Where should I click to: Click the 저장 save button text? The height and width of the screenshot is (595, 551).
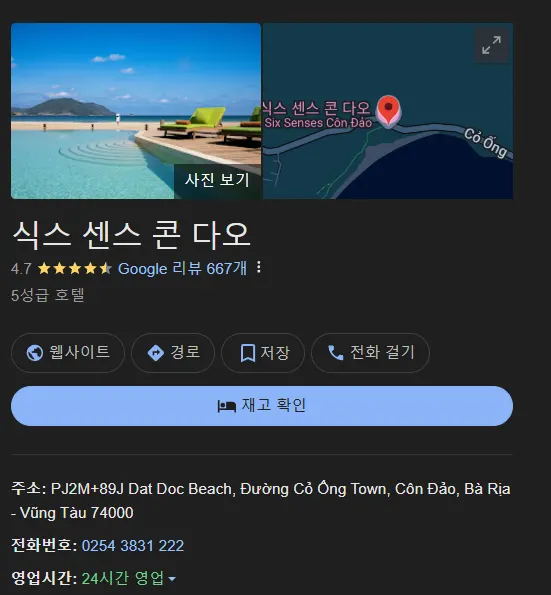(275, 353)
